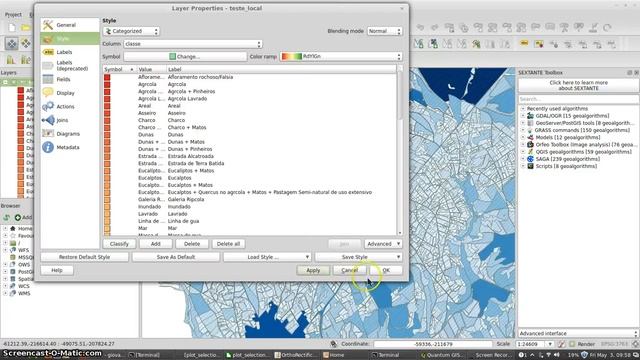
Task: Click Restore Default Style
Action: (x=84, y=257)
